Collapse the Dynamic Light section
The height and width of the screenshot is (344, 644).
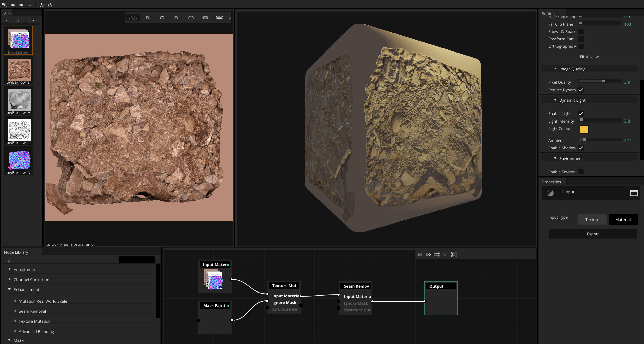(x=555, y=100)
